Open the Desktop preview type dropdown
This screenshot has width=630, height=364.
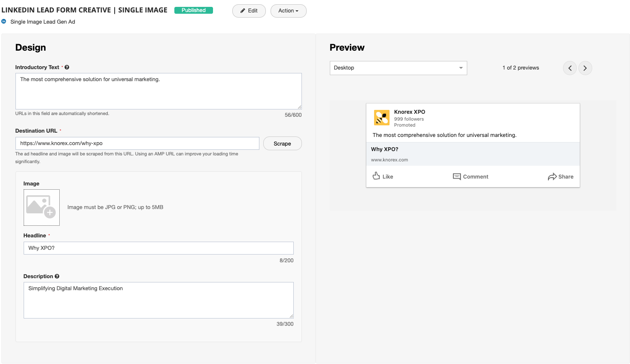398,68
